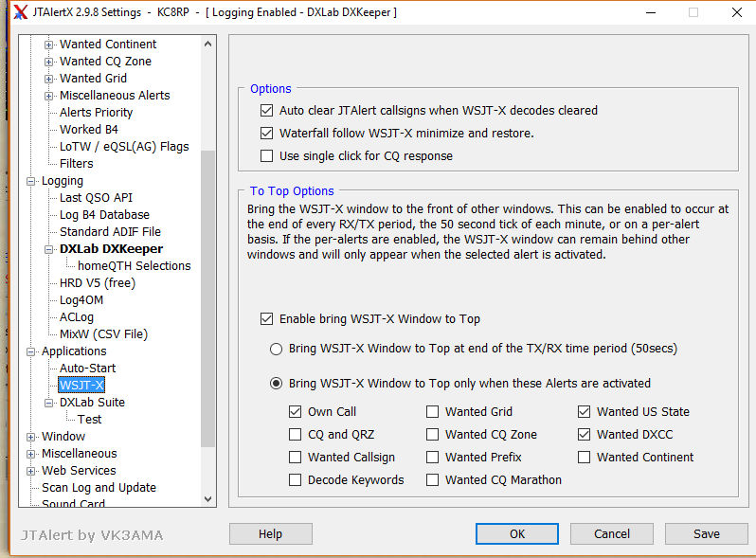Open Scan Log and Update page

tap(99, 488)
